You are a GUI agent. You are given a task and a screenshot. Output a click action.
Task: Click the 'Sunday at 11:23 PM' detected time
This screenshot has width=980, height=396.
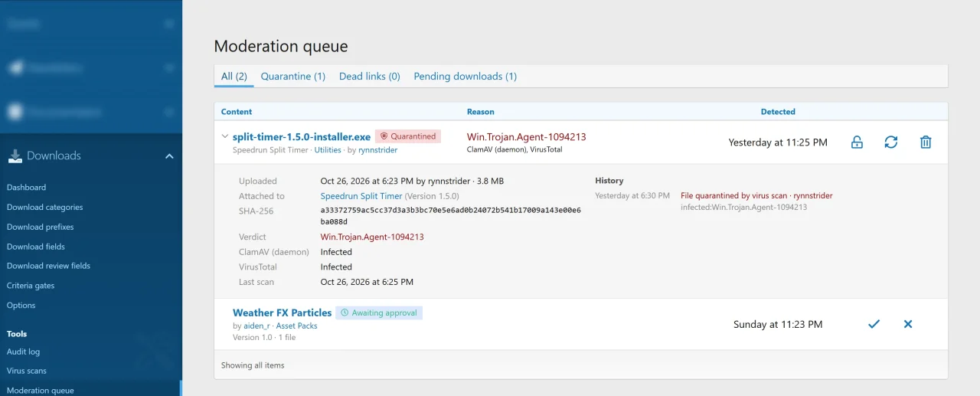tap(778, 325)
